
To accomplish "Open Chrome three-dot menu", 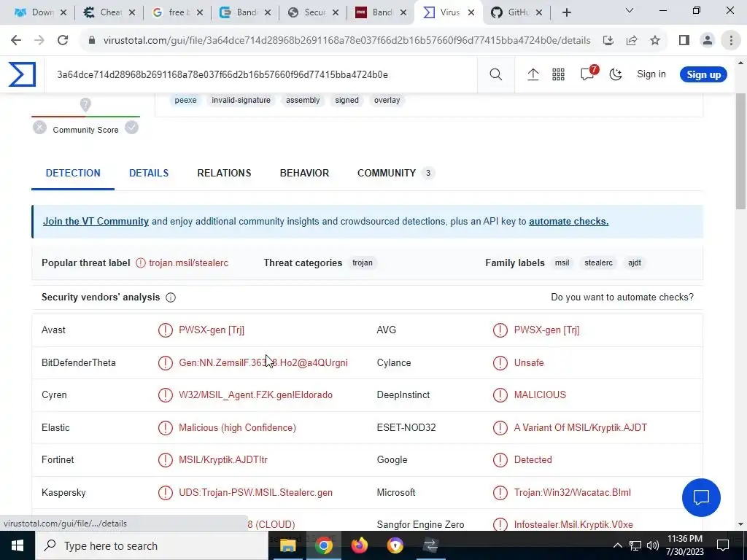I will (x=731, y=41).
